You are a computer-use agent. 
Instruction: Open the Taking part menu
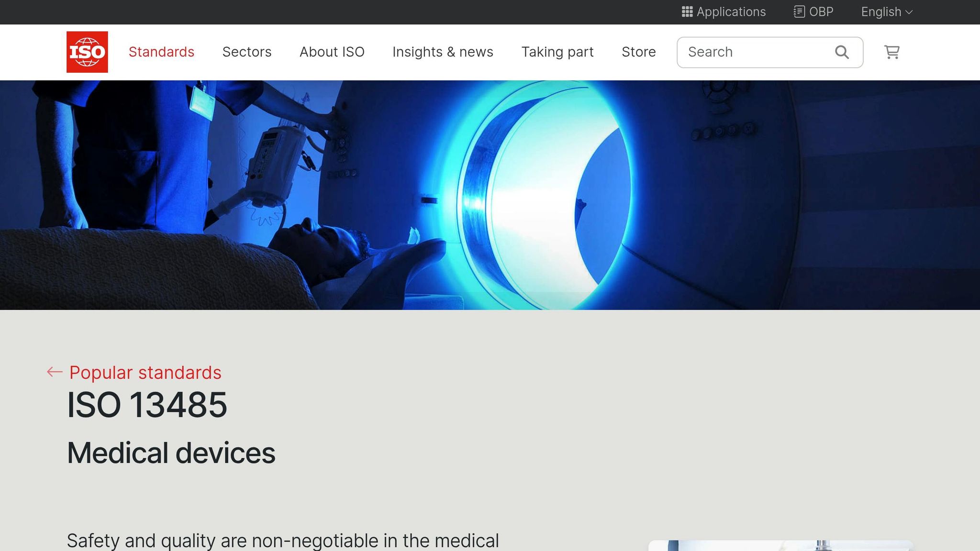(x=557, y=52)
